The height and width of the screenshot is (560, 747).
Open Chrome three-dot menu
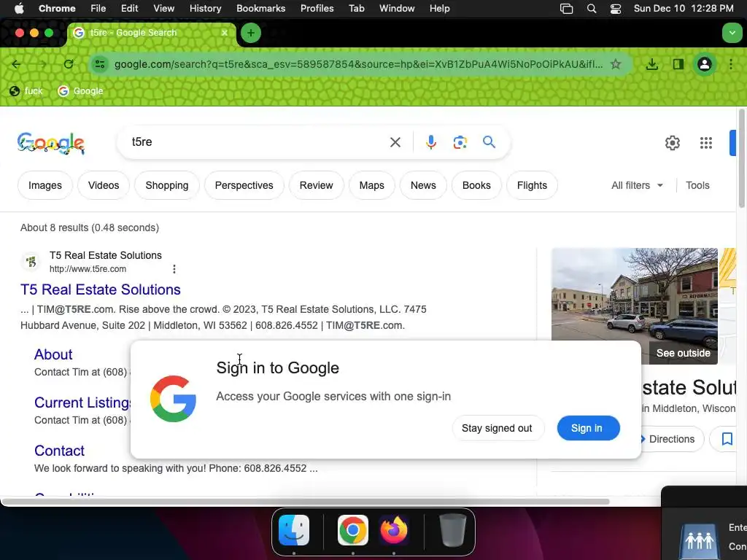click(731, 64)
